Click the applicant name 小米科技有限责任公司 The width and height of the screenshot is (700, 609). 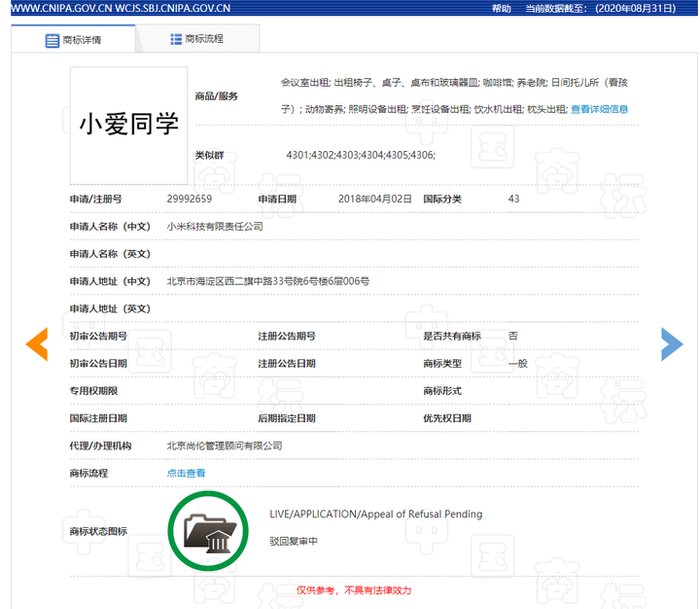(x=215, y=226)
